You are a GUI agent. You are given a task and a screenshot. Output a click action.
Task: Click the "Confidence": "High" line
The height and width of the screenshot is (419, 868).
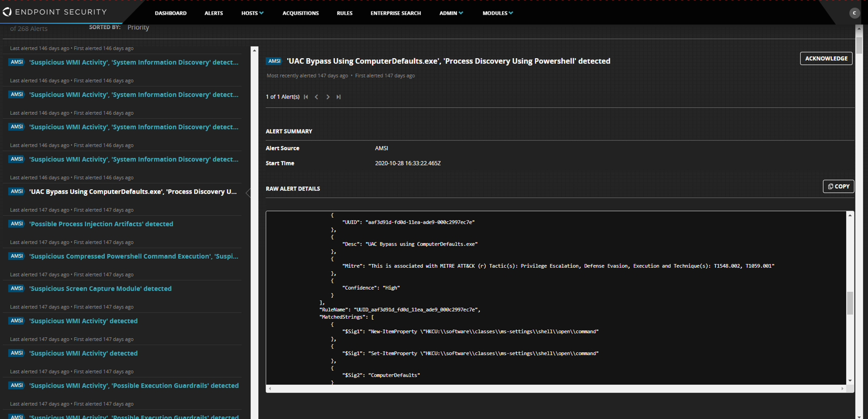(x=371, y=288)
